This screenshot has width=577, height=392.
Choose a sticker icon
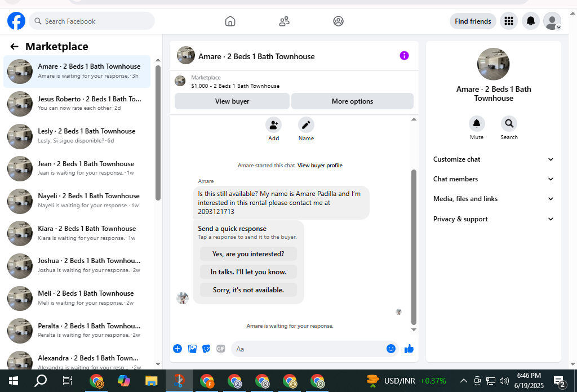point(206,349)
